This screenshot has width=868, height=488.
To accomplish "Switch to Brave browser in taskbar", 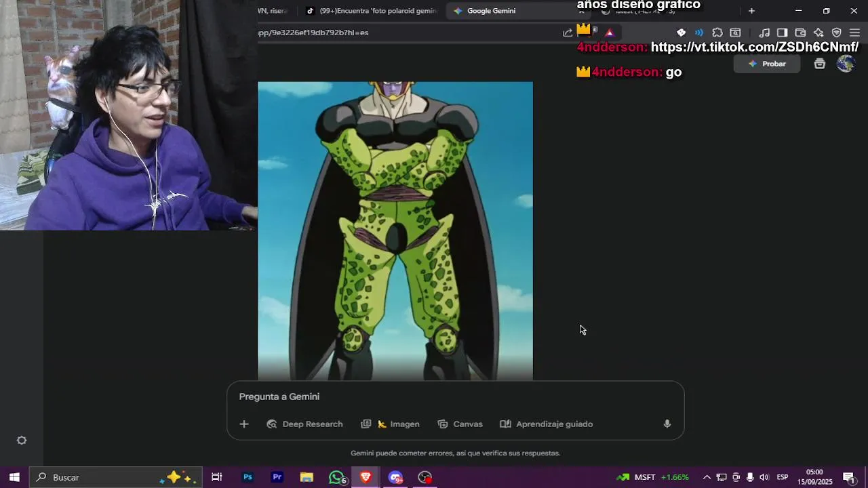I will click(366, 477).
